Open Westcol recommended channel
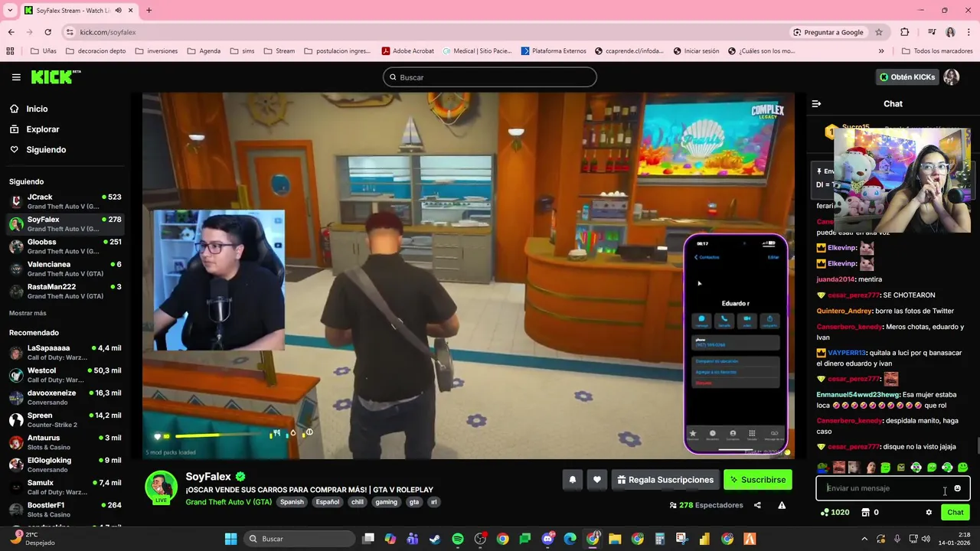The height and width of the screenshot is (551, 980). pyautogui.click(x=65, y=375)
